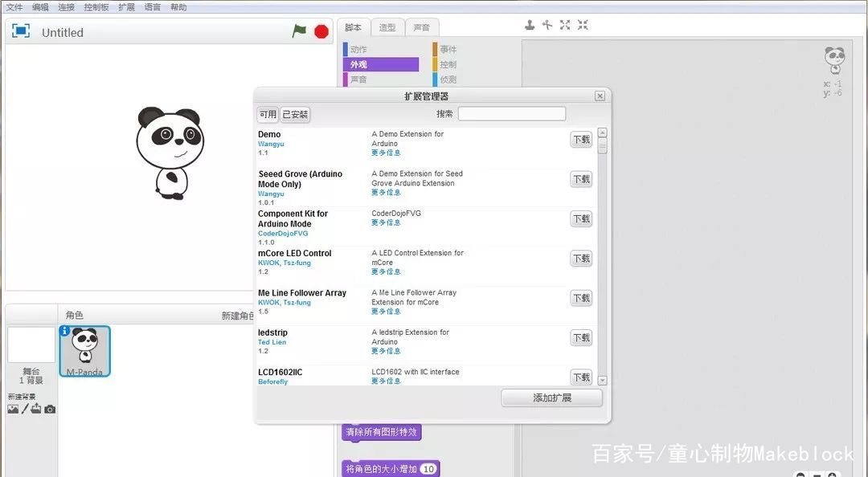Open 更多信息 for the CoderDojoFVG description
868x477 pixels.
click(x=386, y=222)
